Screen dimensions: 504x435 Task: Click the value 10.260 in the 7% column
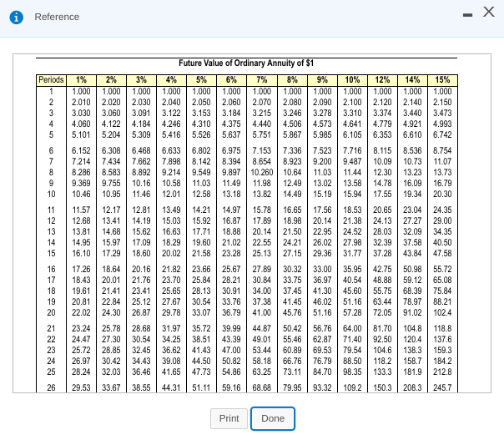pos(262,172)
